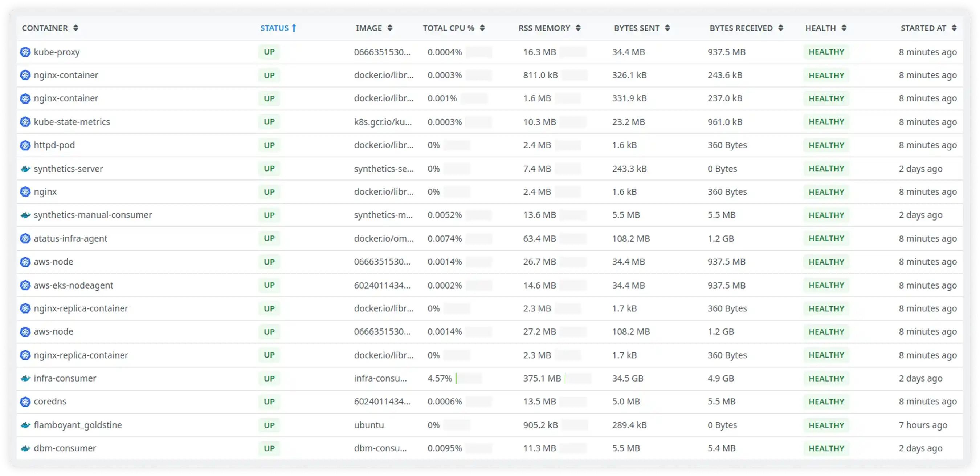This screenshot has height=476, width=980.
Task: Click the Docker icon for flamboyant_goldstine
Action: pos(25,425)
